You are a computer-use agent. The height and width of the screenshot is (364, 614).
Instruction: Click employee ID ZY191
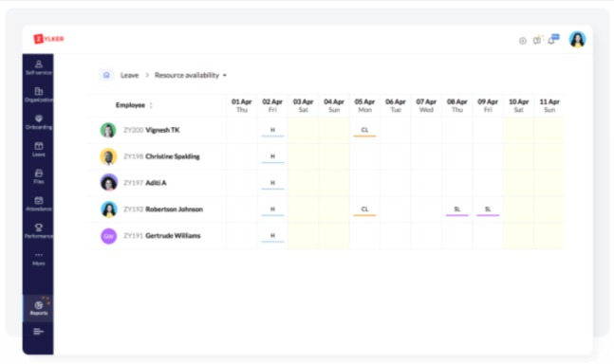(x=133, y=235)
